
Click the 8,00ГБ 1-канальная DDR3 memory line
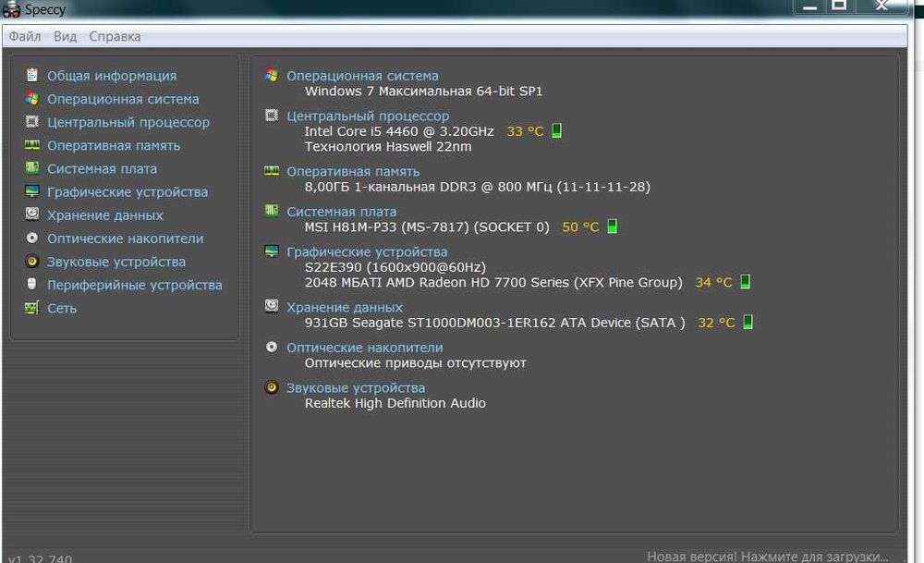click(478, 187)
